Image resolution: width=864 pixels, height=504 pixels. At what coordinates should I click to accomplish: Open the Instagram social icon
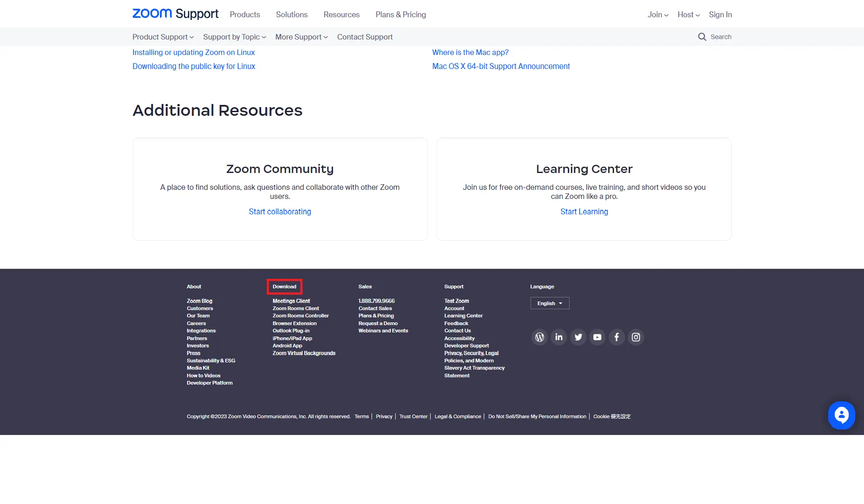click(x=636, y=337)
